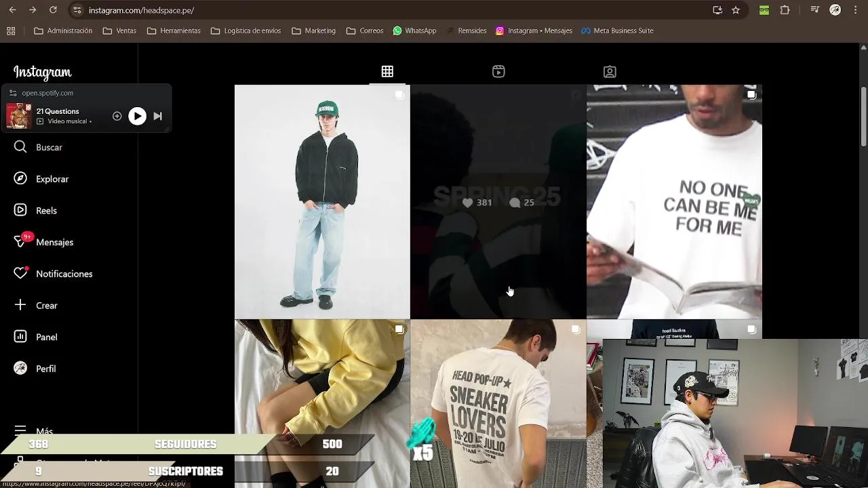Reload the Instagram page

[x=53, y=10]
